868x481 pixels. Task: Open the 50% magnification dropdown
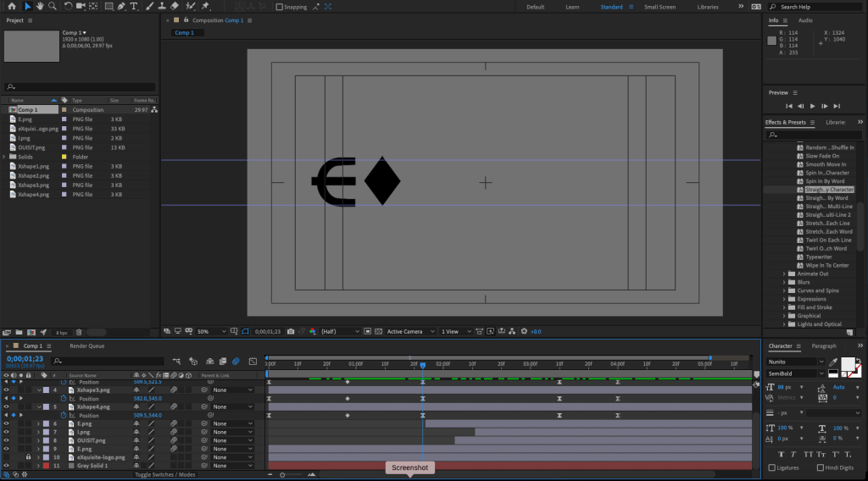pyautogui.click(x=212, y=331)
